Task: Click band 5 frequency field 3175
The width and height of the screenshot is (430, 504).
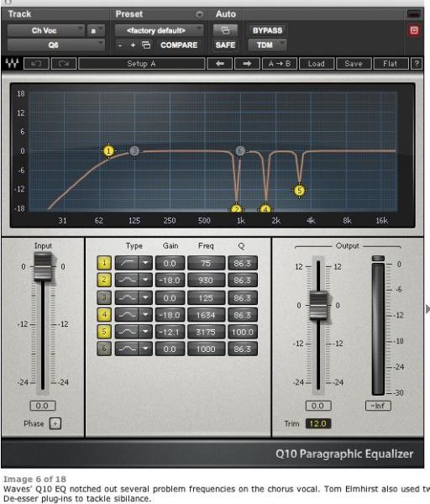Action: point(206,332)
